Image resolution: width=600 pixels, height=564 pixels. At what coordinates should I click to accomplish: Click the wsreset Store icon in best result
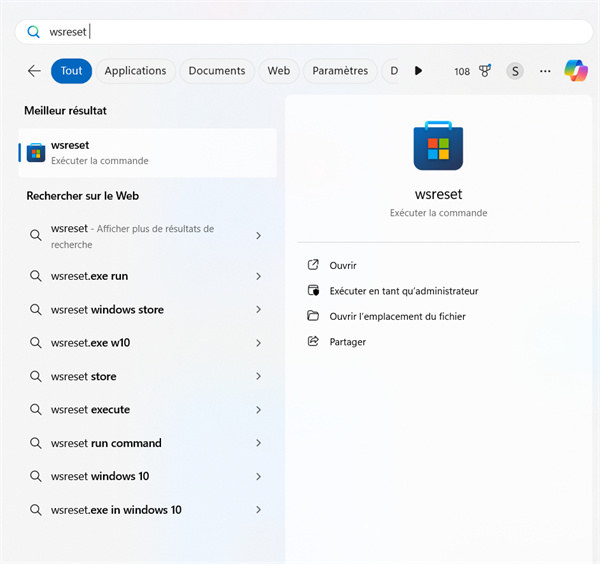pos(36,153)
